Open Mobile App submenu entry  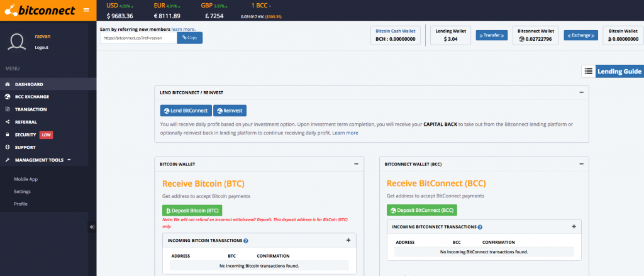click(x=26, y=179)
